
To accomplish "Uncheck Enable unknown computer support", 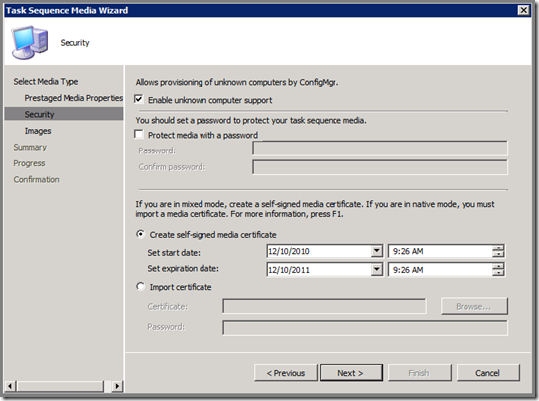I will 139,99.
